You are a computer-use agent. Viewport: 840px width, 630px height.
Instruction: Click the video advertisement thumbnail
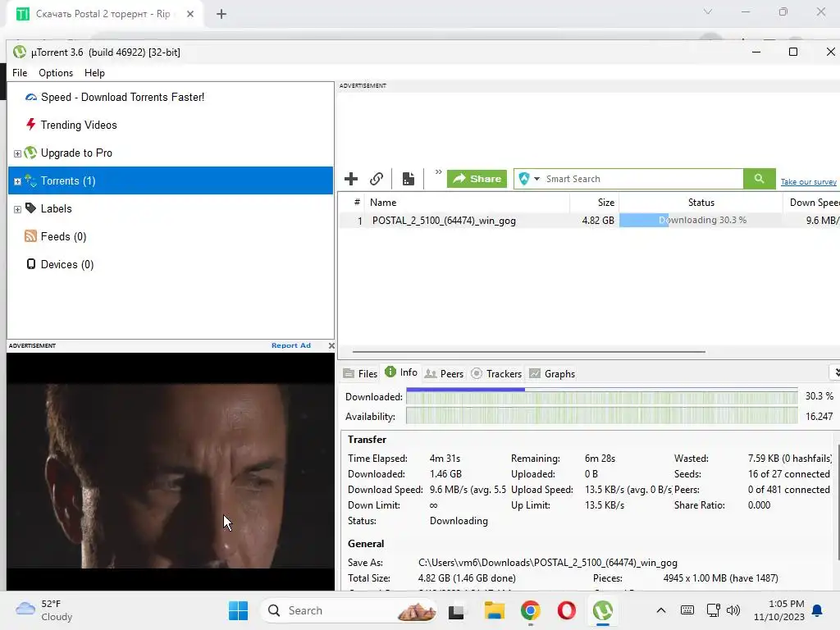pos(171,472)
